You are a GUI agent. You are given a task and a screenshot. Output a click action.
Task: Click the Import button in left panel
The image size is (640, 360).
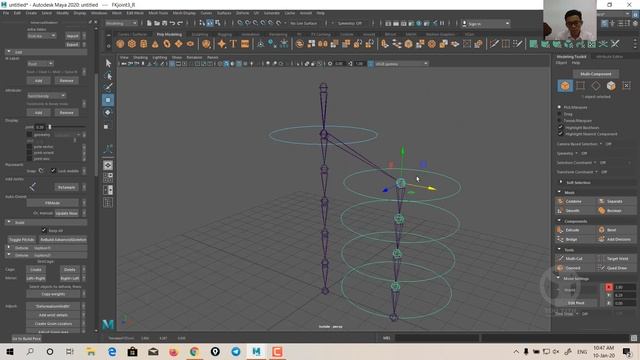tap(72, 36)
